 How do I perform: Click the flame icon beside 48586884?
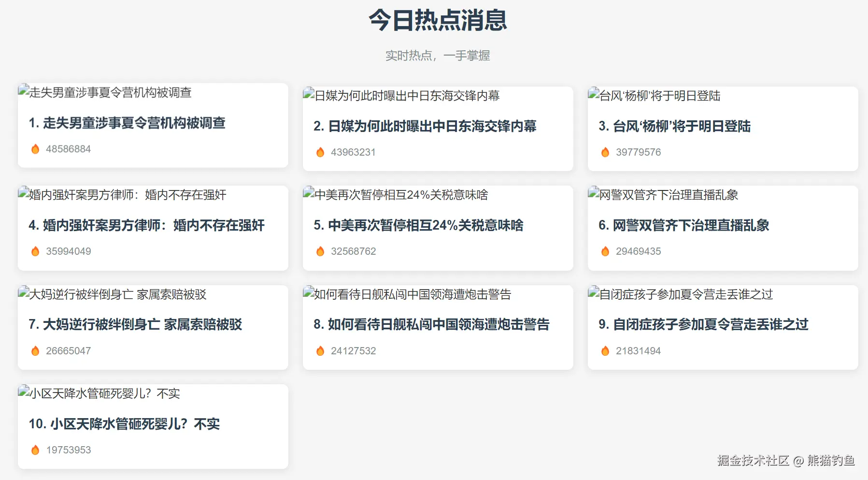(35, 149)
